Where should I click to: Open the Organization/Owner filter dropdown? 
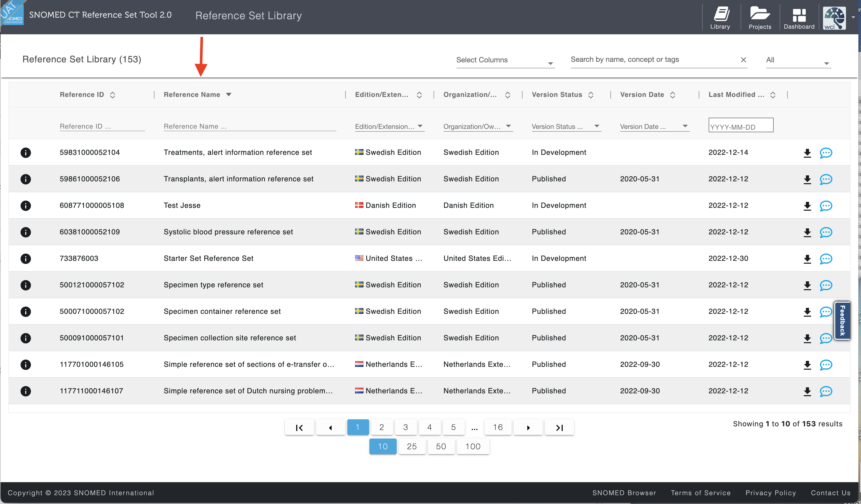478,127
